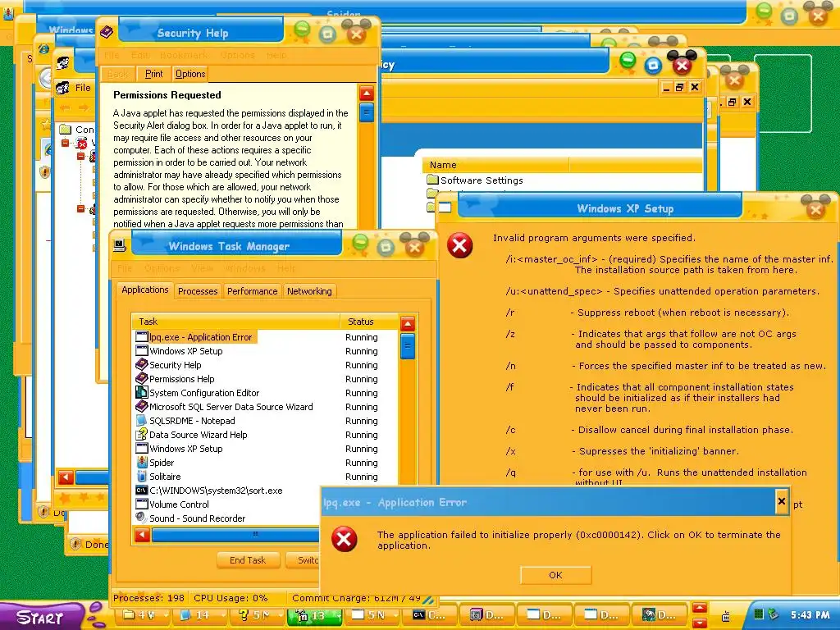This screenshot has width=840, height=630.
Task: Sort tasks by the Task column header
Action: (x=235, y=322)
